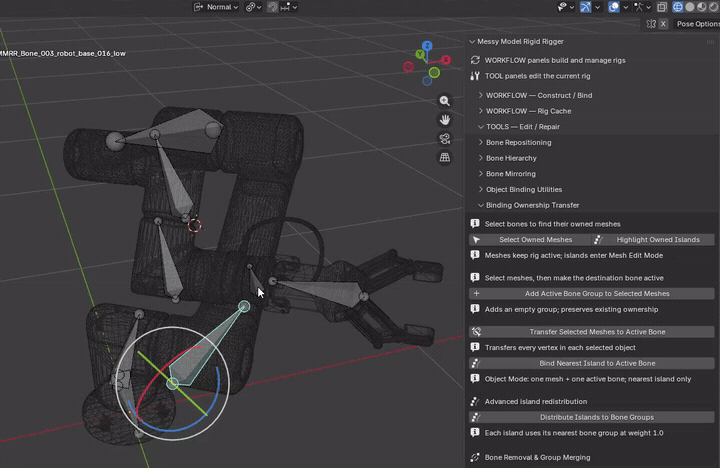The height and width of the screenshot is (468, 720).
Task: Click info icon beside 'Each island uses its nearest'
Action: coord(475,433)
